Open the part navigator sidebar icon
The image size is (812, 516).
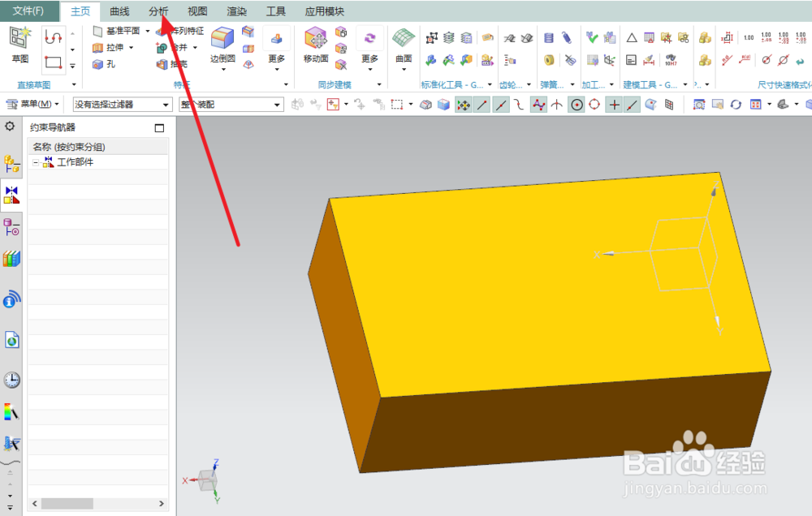11,227
